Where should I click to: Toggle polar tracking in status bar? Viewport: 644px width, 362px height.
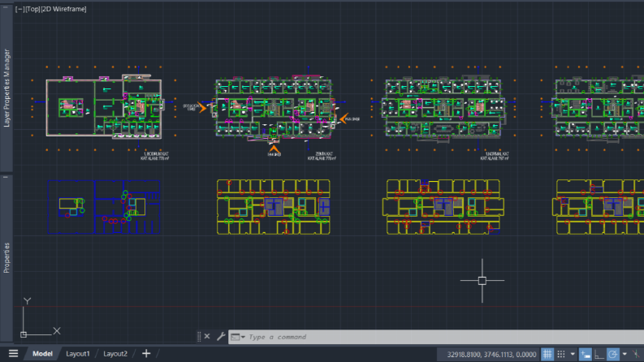[613, 354]
